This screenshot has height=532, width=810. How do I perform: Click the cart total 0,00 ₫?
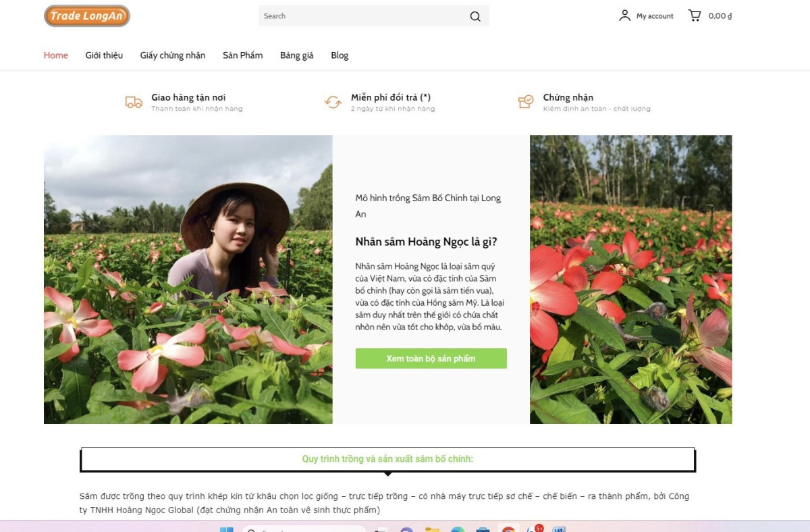pyautogui.click(x=720, y=16)
